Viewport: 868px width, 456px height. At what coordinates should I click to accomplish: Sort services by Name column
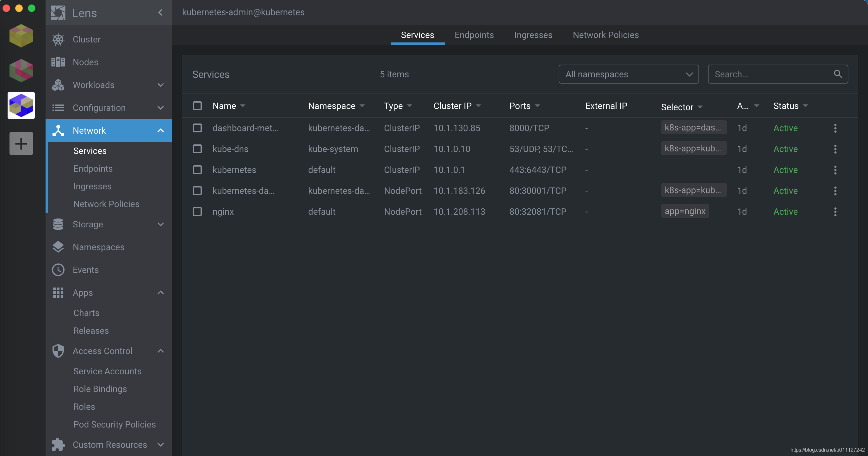pyautogui.click(x=229, y=106)
